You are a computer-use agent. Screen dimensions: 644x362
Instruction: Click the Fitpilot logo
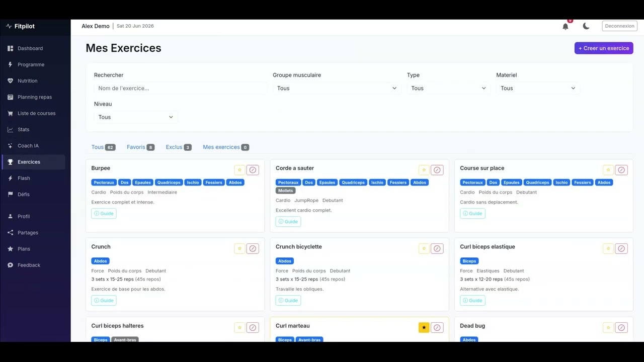[x=20, y=26]
